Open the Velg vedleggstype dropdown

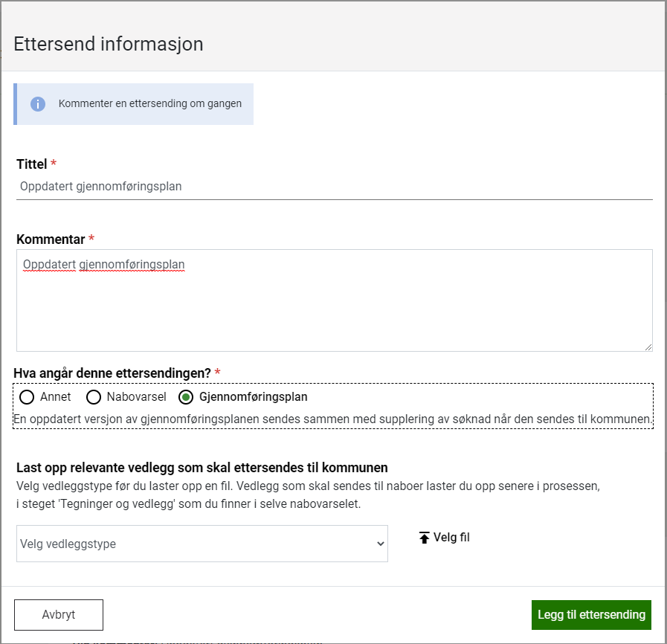click(x=202, y=544)
